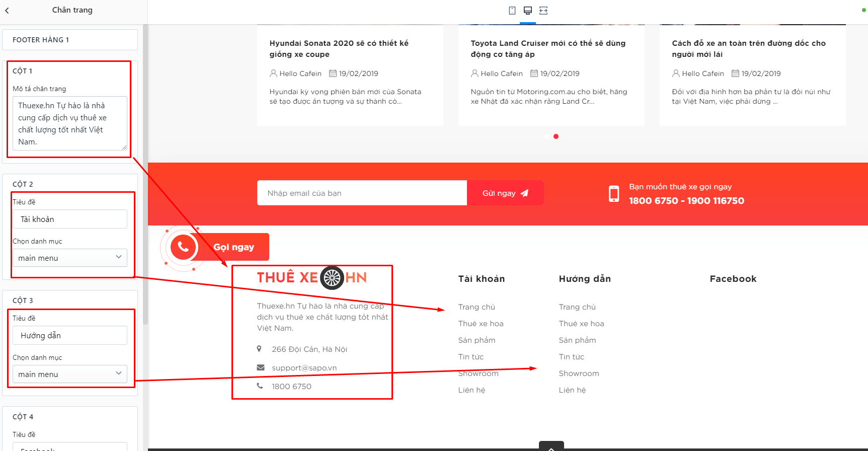Viewport: 868px width, 451px height.
Task: Click the THUÊ XE HN footer logo
Action: tap(311, 278)
